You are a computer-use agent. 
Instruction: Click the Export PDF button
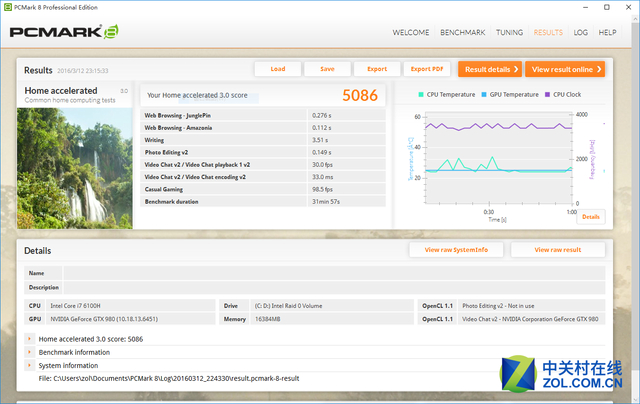[x=426, y=69]
